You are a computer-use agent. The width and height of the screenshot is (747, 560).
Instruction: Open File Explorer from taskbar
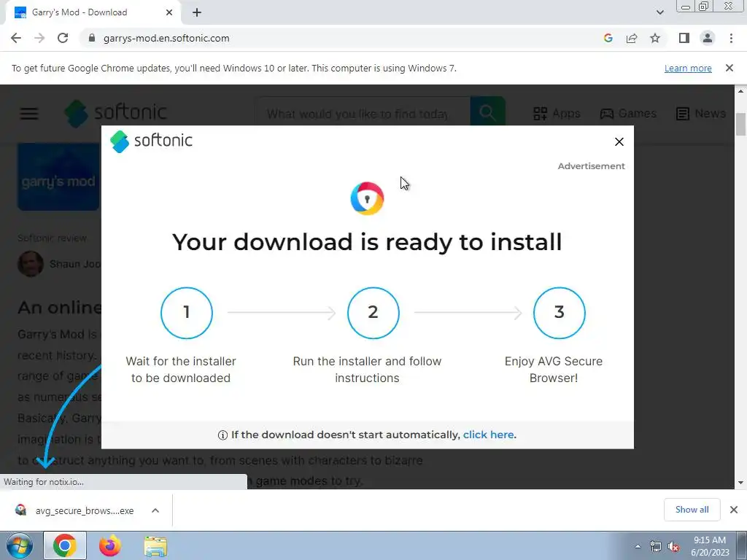[155, 545]
